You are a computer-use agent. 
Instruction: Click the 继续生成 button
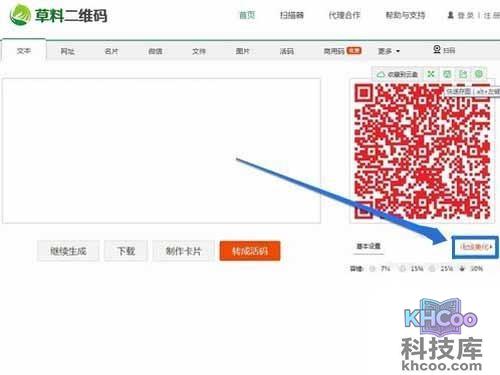pyautogui.click(x=68, y=251)
